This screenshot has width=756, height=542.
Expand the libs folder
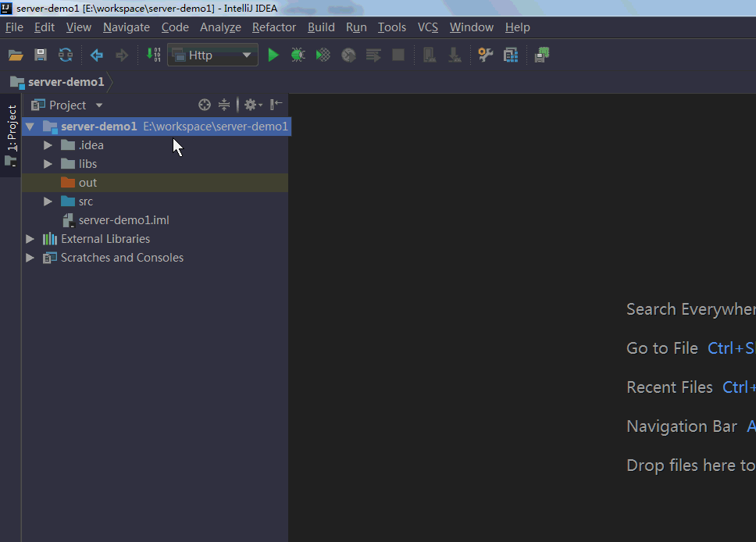(x=48, y=164)
